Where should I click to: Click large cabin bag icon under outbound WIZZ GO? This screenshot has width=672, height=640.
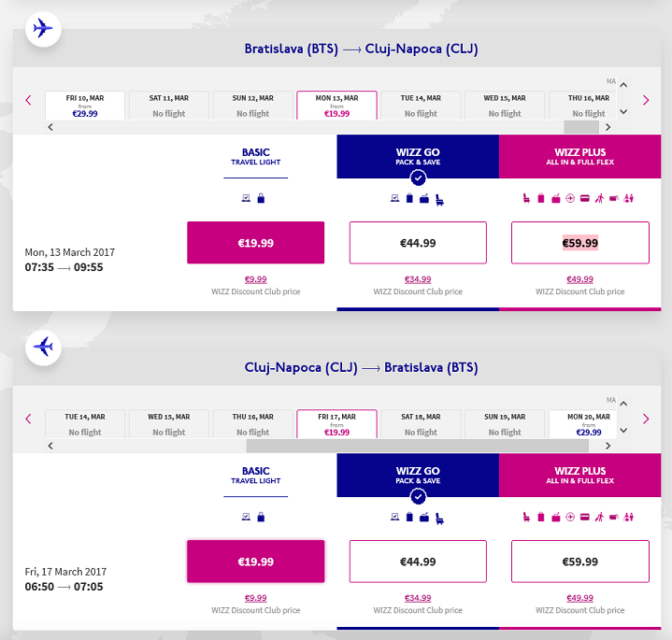[x=424, y=198]
